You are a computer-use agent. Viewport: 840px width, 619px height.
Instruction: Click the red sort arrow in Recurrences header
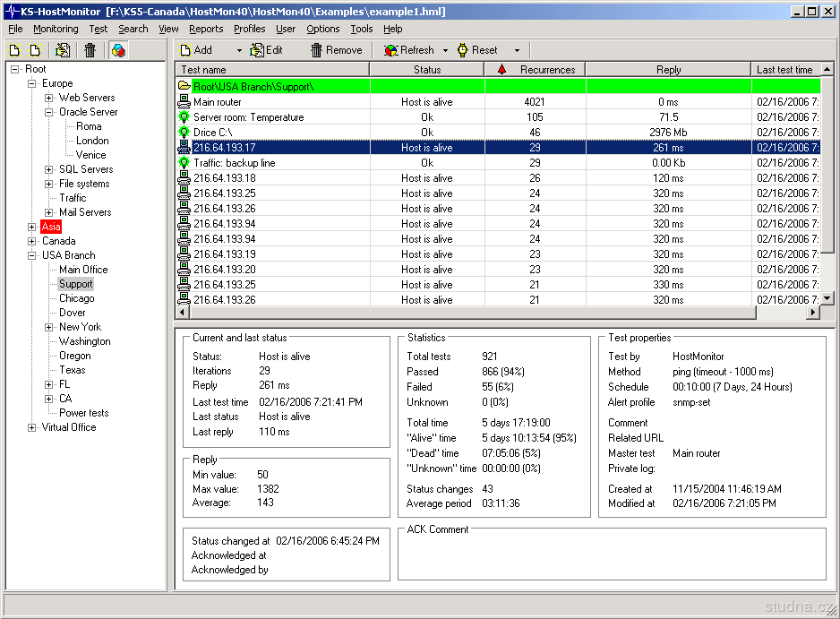click(x=501, y=69)
